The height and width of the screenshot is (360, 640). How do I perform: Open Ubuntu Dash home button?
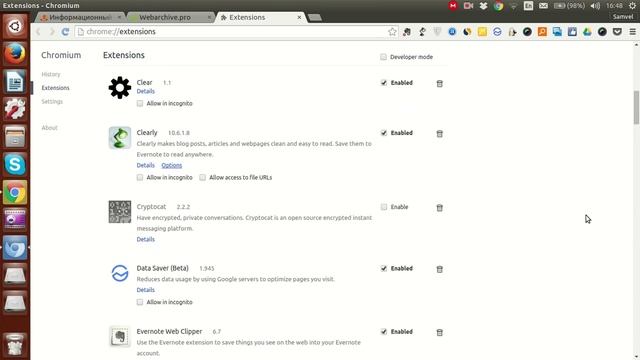15,27
